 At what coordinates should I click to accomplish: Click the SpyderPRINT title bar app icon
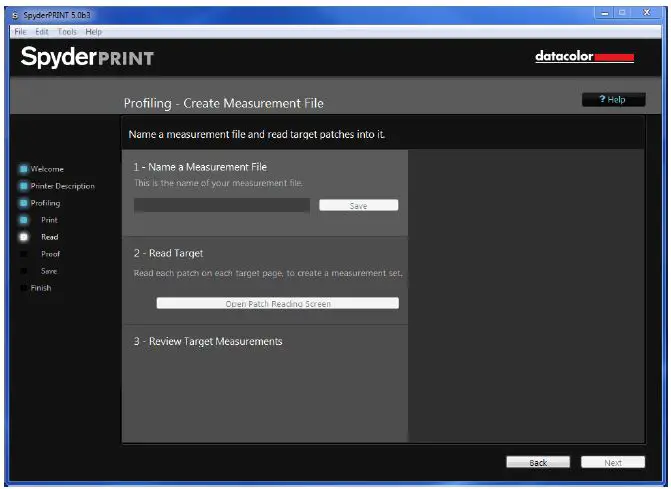click(15, 16)
